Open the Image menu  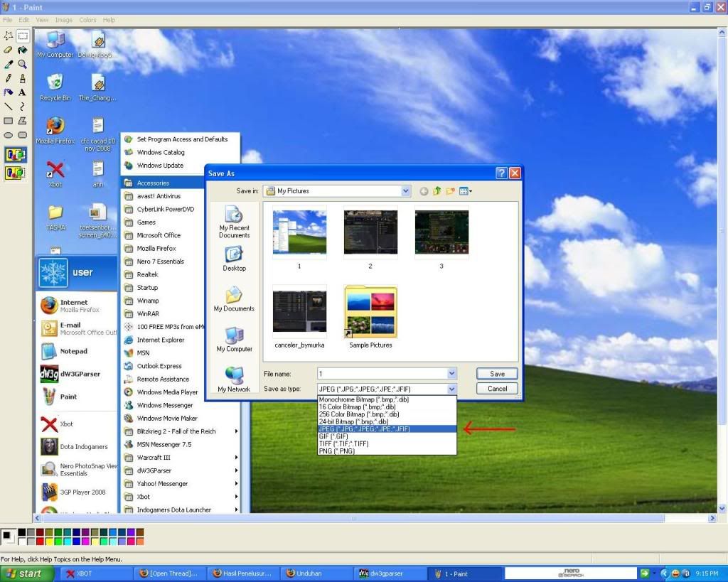[x=64, y=20]
